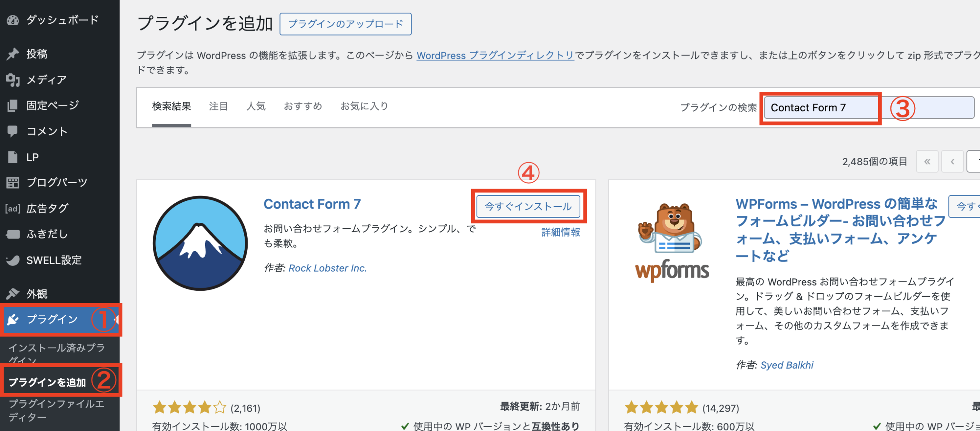This screenshot has width=980, height=431.
Task: Click the Dashboard gauge icon
Action: pyautogui.click(x=13, y=20)
